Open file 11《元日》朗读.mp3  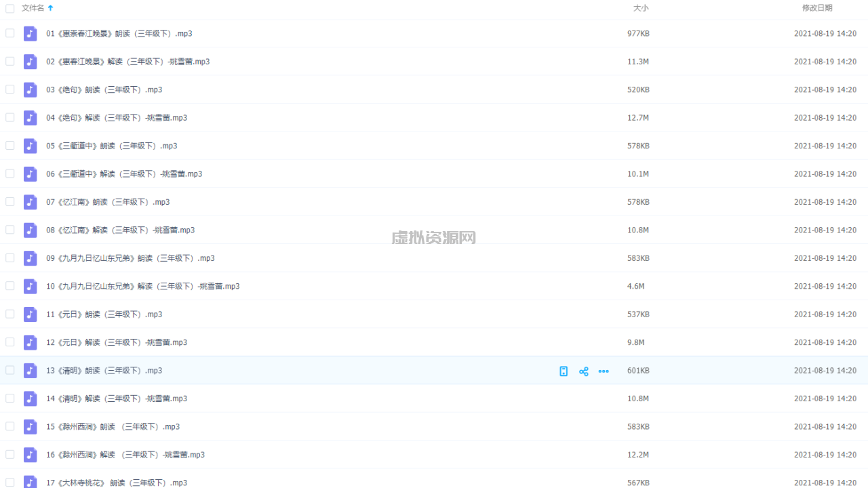coord(104,315)
